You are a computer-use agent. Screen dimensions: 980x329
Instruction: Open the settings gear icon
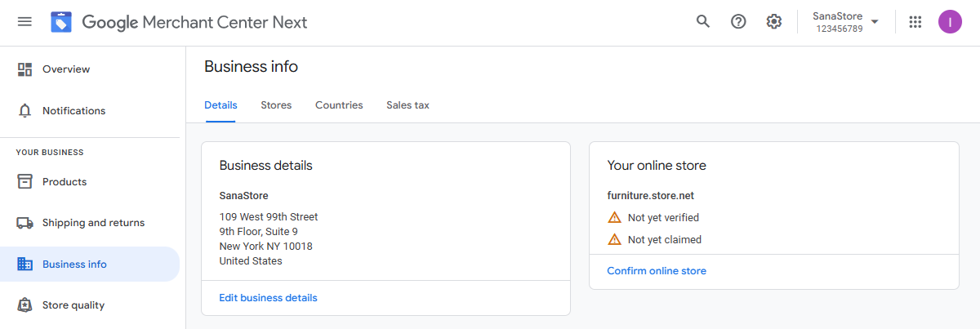pyautogui.click(x=774, y=21)
